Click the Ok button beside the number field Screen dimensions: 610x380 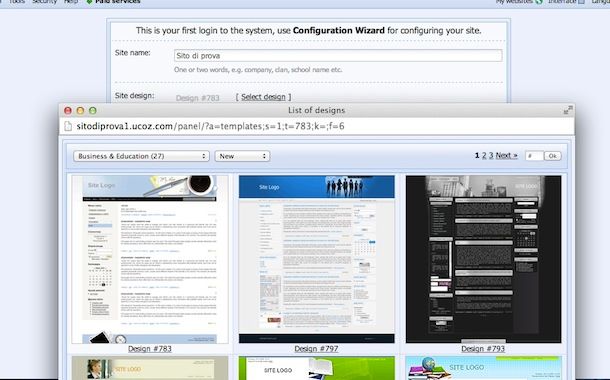552,156
